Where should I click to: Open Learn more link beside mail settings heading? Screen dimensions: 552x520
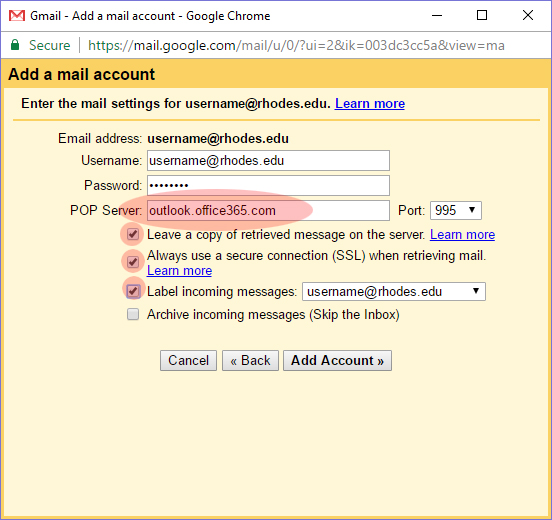(370, 104)
